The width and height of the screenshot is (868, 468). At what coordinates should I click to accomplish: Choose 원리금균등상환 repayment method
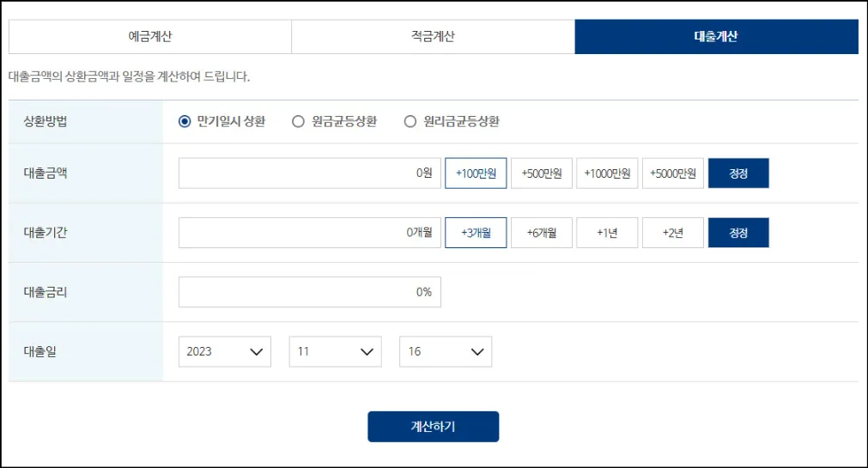410,121
